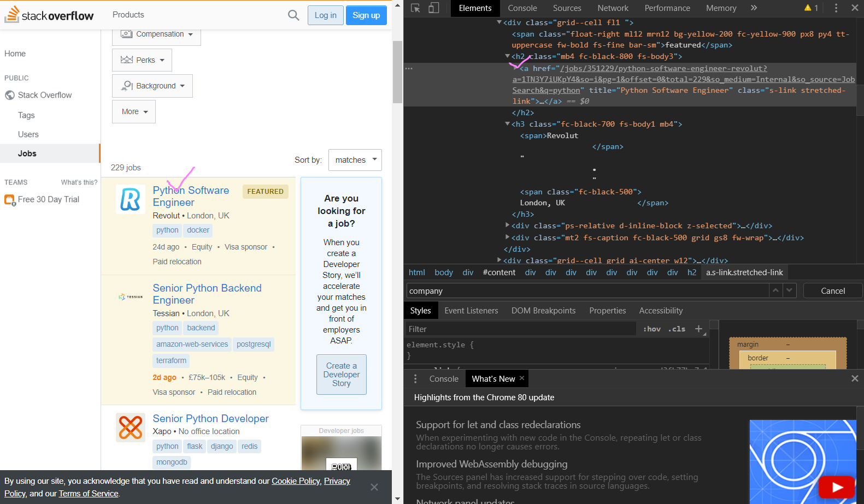Go to Tags in sidebar
Screen dimensions: 864x504
point(26,115)
